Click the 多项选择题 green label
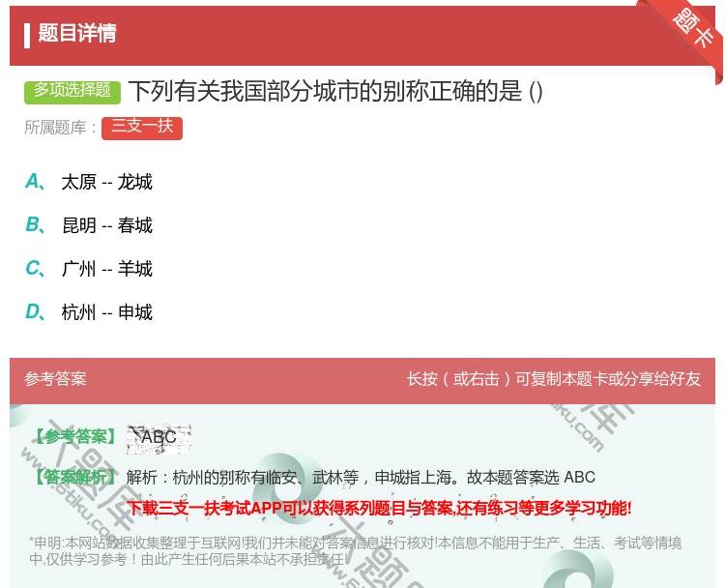Viewport: 725px width, 588px height. pyautogui.click(x=72, y=92)
